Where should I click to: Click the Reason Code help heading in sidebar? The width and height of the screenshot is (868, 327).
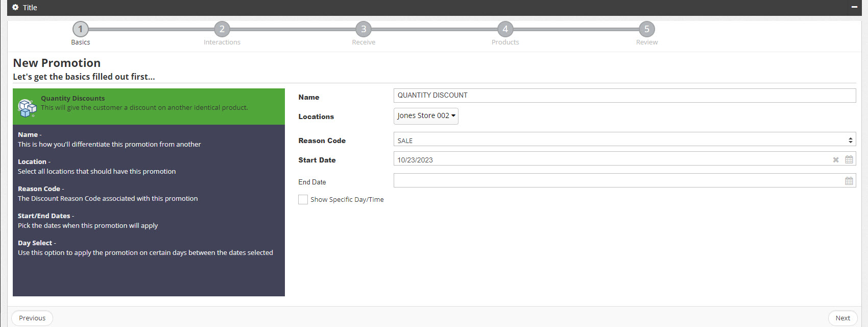click(39, 189)
